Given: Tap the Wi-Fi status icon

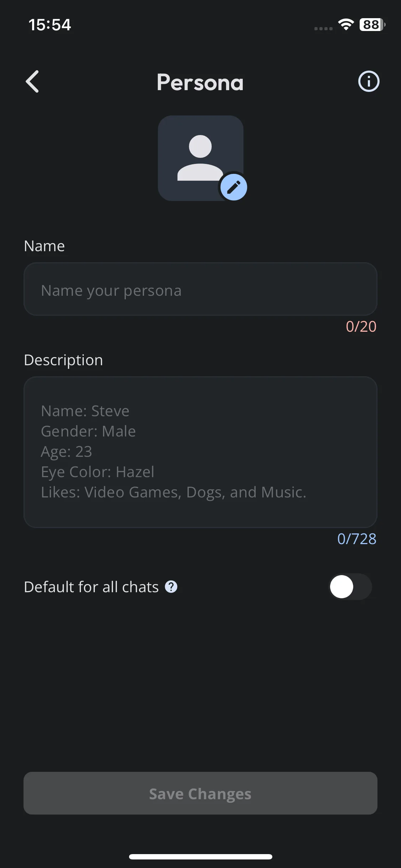Looking at the screenshot, I should [x=346, y=25].
